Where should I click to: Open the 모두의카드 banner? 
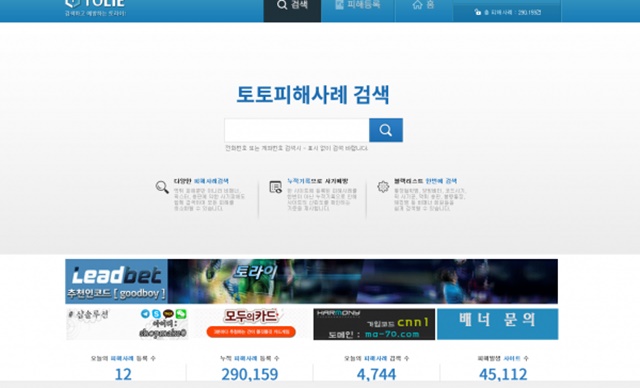[251, 324]
